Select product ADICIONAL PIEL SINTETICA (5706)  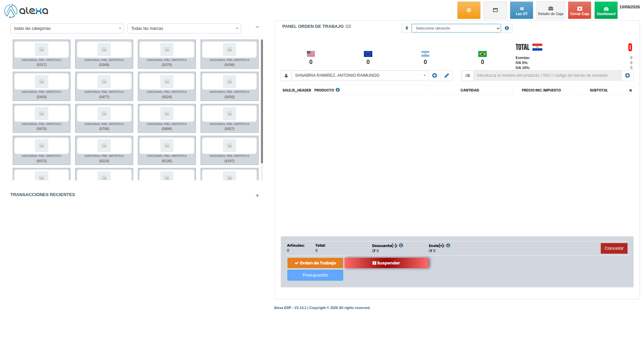[x=104, y=118]
